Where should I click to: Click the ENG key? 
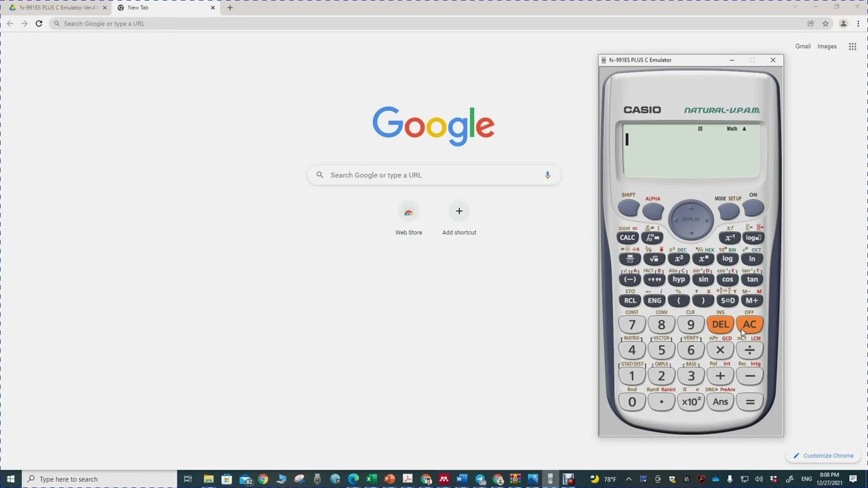tap(654, 300)
